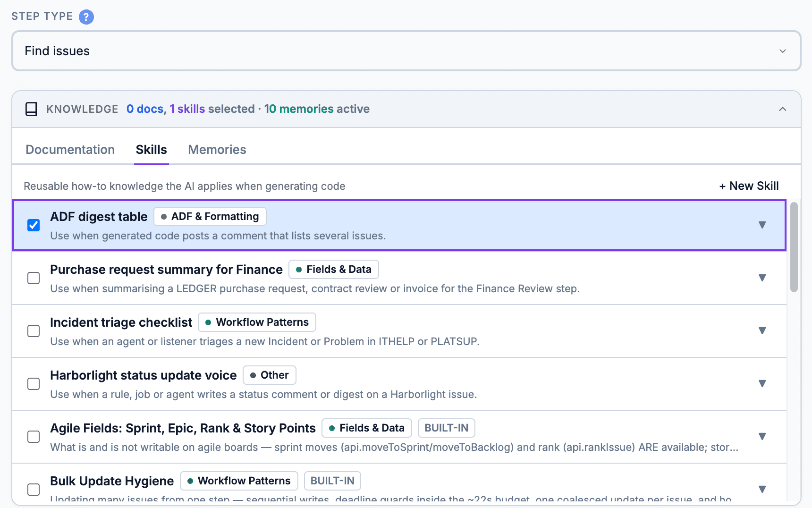This screenshot has height=508, width=812.
Task: Click the 'Harborlight status update voice' title
Action: (x=144, y=375)
